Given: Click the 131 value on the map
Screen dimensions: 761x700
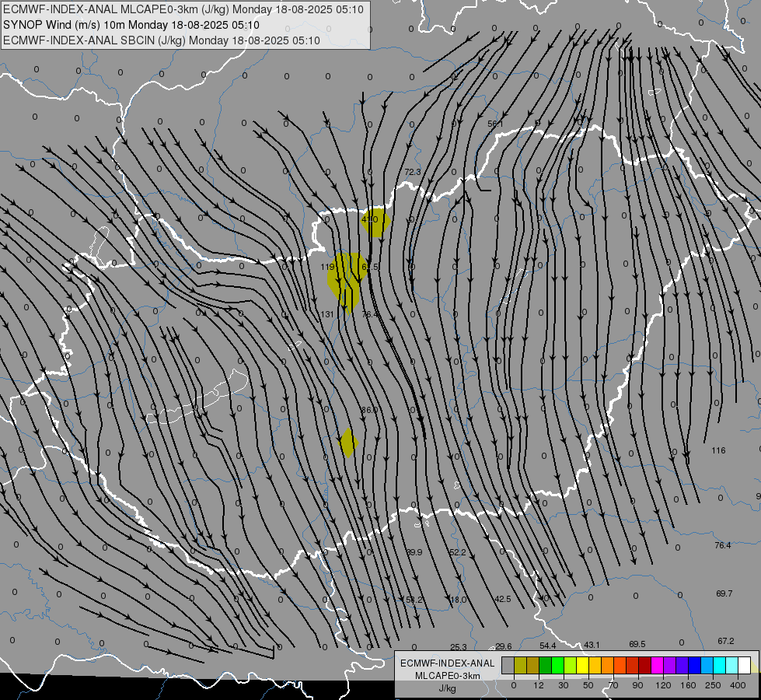Looking at the screenshot, I should click(x=327, y=314).
